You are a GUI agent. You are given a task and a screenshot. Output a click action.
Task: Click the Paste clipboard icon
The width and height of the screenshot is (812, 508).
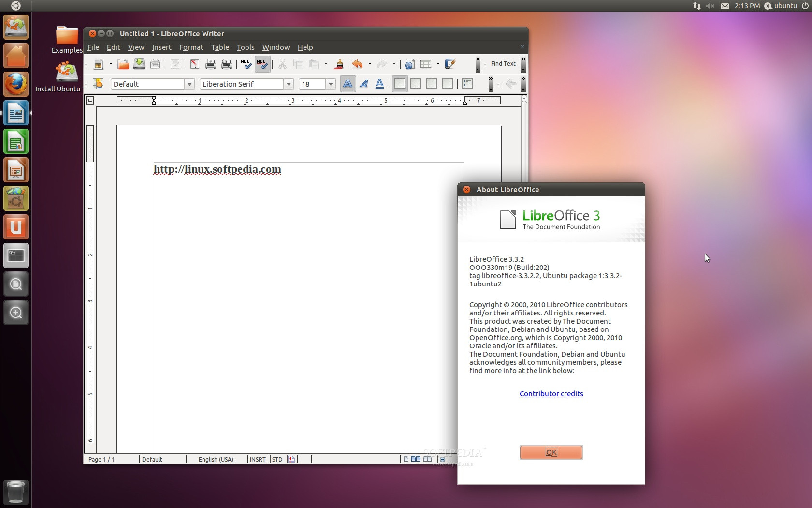314,64
